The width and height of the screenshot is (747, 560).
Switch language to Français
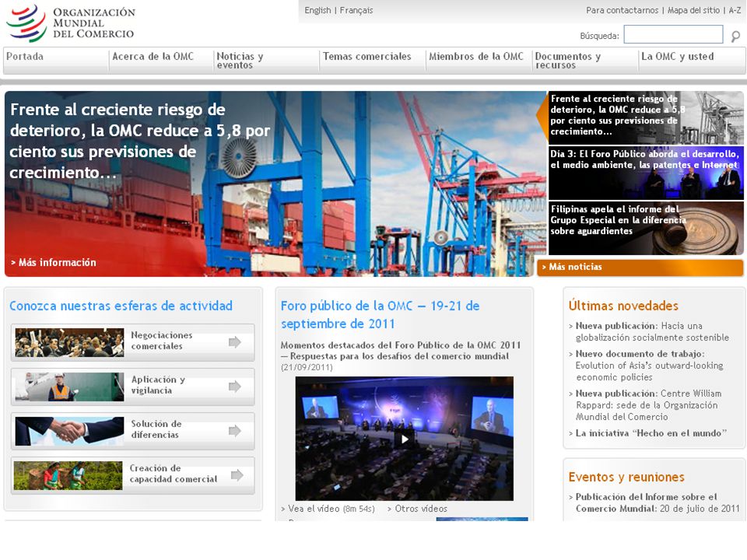[356, 10]
